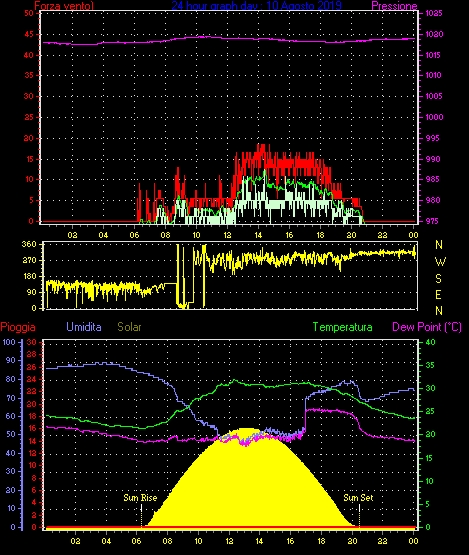469x555 pixels.
Task: Click the S compass direction letter
Action: pyautogui.click(x=439, y=279)
